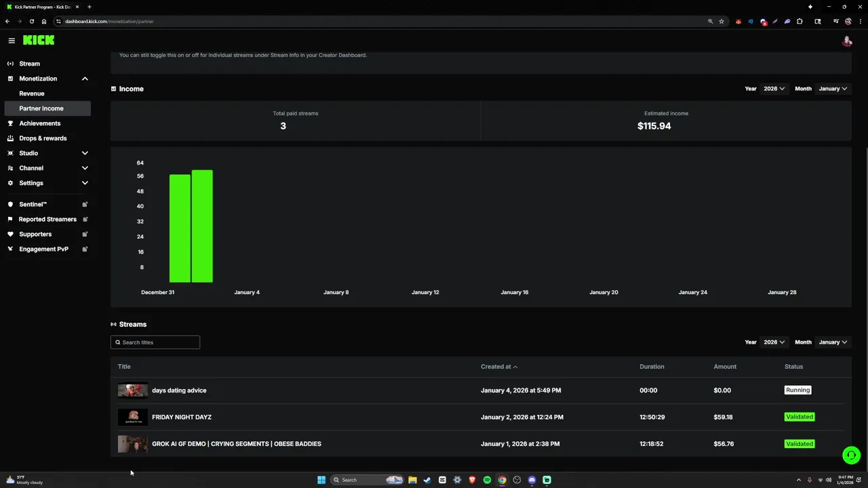Select Partner Income in sidebar
868x488 pixels.
click(x=47, y=108)
